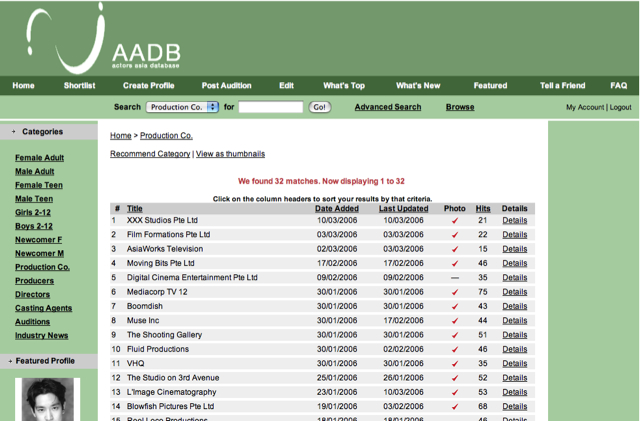This screenshot has height=421, width=640.
Task: Click Production Co. in the breadcrumb
Action: point(166,136)
